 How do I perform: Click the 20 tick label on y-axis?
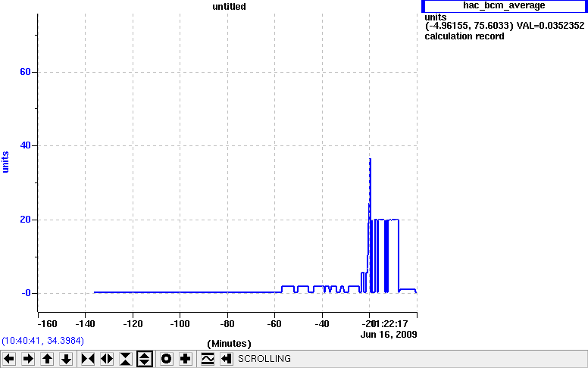pyautogui.click(x=25, y=220)
